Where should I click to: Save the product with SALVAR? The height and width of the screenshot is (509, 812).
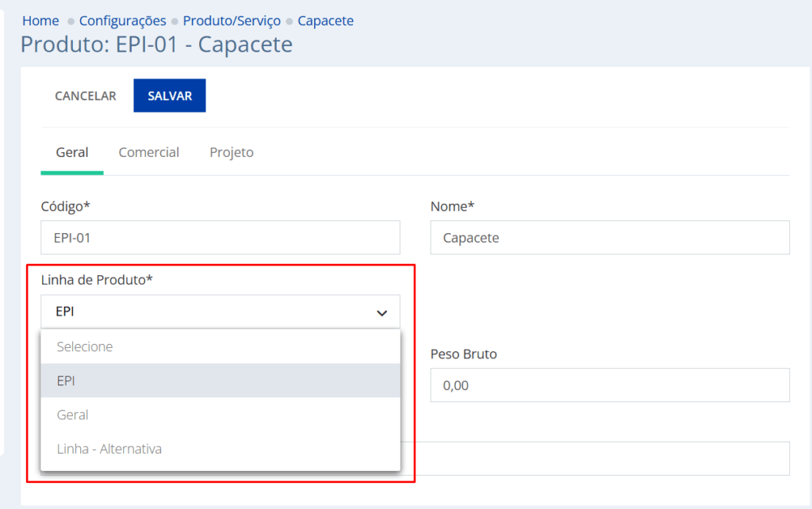point(170,96)
